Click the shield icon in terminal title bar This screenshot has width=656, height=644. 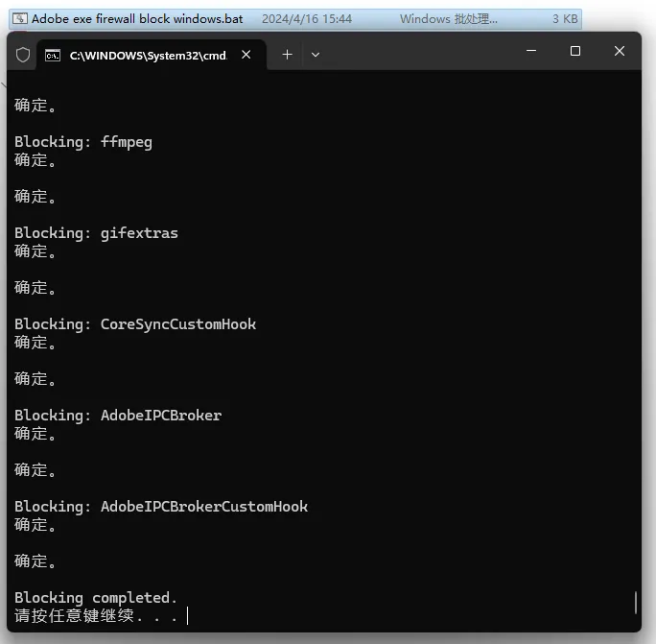pyautogui.click(x=23, y=55)
